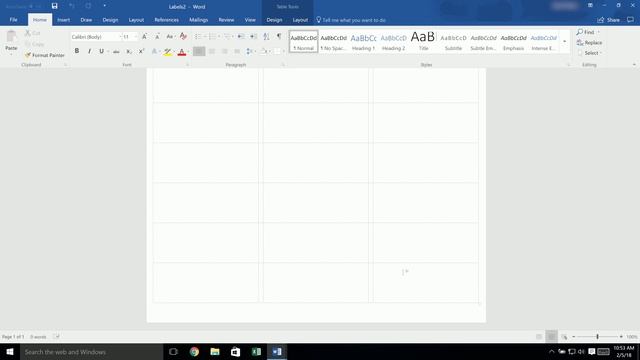Switch to the Insert tab
640x360 pixels.
coord(63,20)
